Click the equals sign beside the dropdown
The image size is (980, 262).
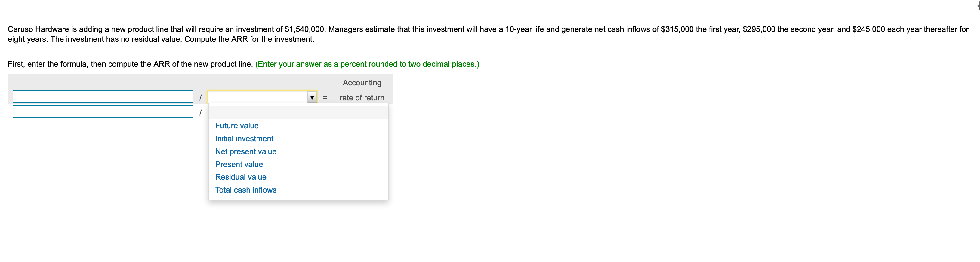(325, 97)
